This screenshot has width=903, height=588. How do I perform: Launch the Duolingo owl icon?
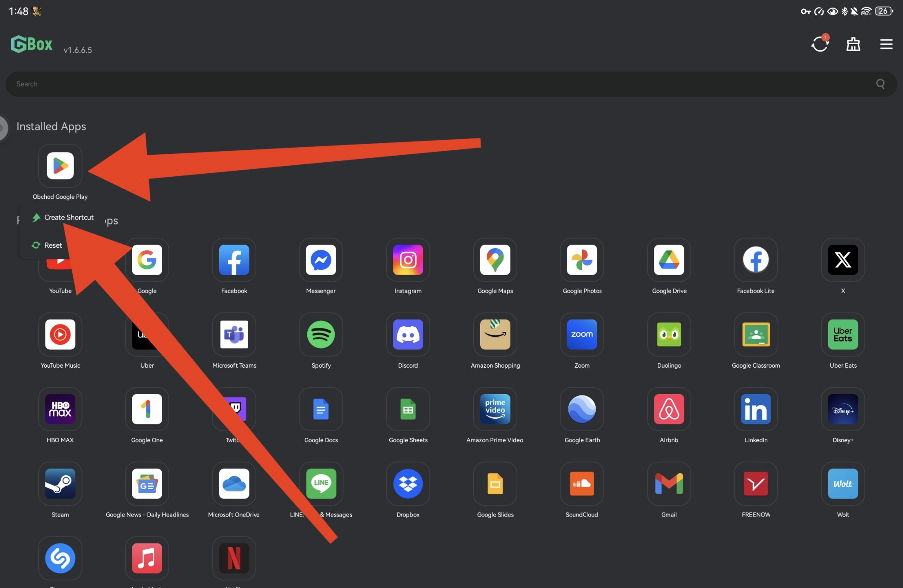[668, 335]
